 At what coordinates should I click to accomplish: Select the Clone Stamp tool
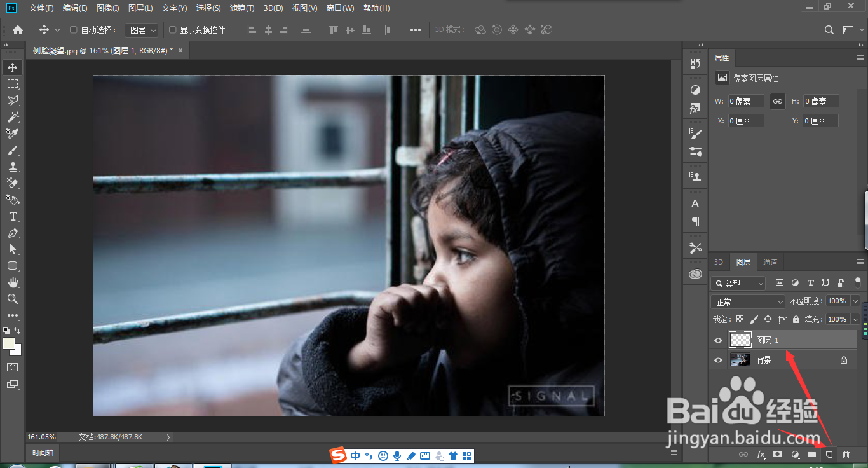click(x=13, y=167)
